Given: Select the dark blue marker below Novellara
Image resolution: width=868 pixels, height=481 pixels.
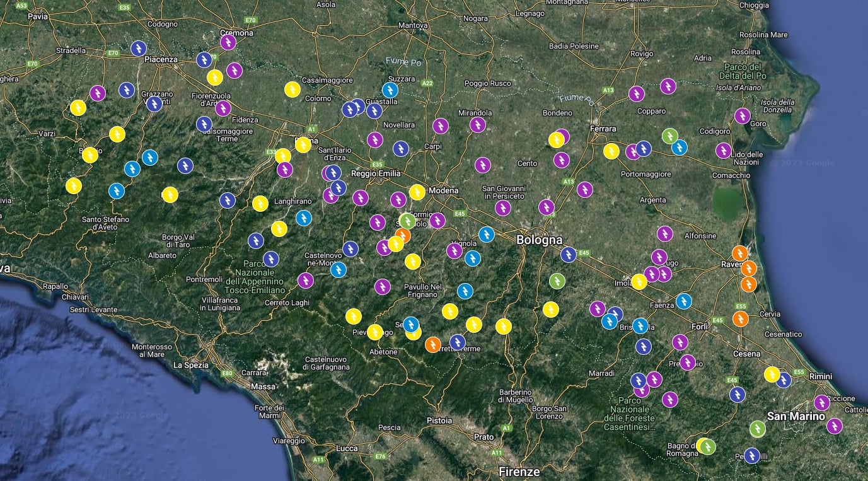Looking at the screenshot, I should (401, 149).
